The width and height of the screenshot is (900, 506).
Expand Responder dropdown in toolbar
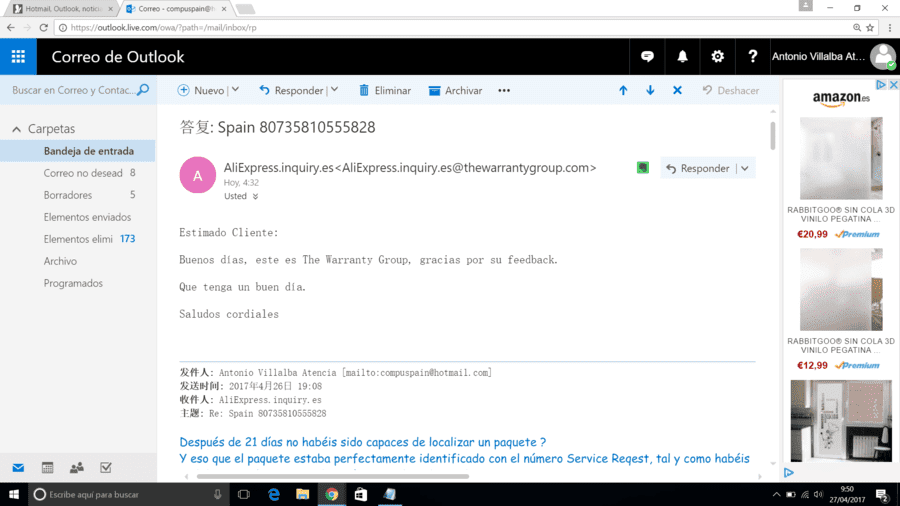[x=335, y=90]
